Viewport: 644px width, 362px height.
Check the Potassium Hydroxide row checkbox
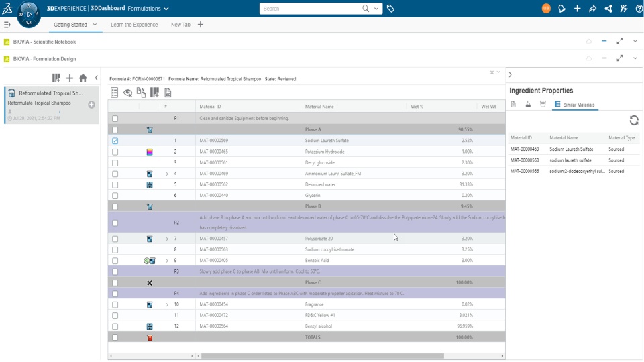tap(115, 152)
